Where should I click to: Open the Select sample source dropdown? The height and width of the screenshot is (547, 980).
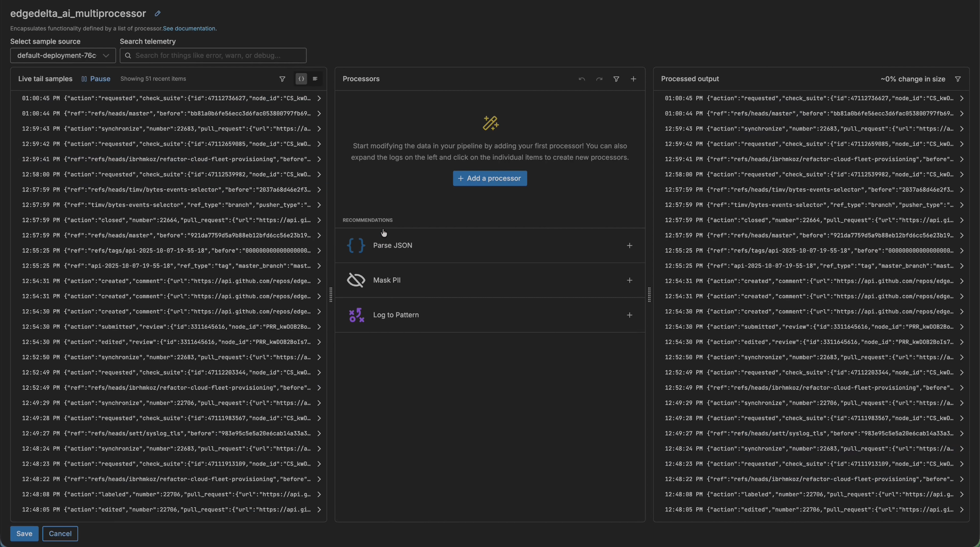[63, 56]
